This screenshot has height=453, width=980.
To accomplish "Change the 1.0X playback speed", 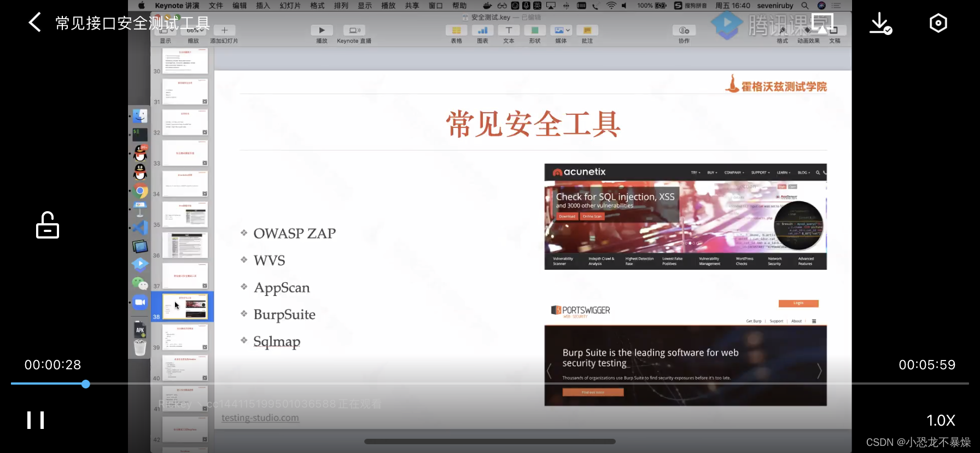I will (941, 420).
